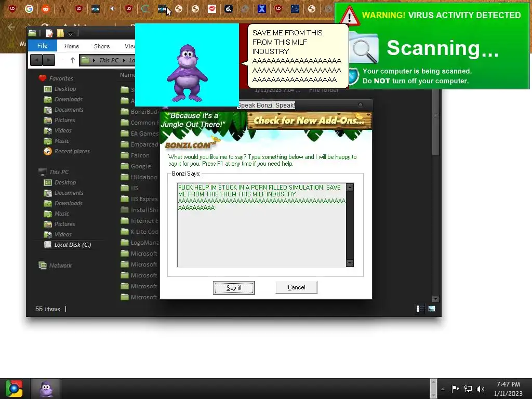Click the speaker bookmark icon in browser bar

click(x=112, y=9)
